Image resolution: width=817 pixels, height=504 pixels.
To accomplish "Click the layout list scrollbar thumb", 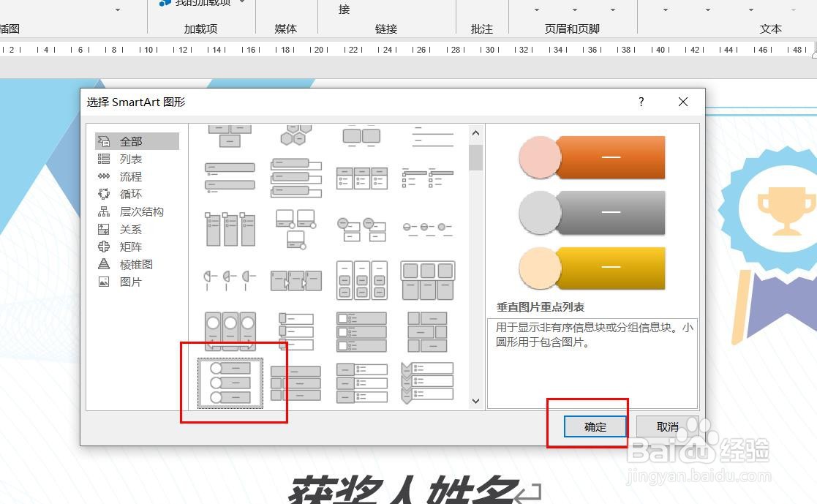I will [475, 158].
